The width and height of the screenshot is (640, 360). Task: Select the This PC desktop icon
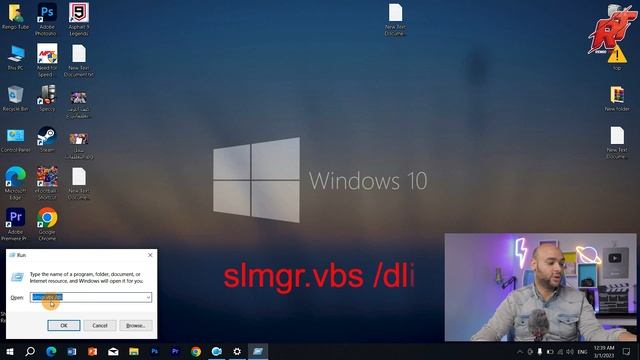click(16, 58)
